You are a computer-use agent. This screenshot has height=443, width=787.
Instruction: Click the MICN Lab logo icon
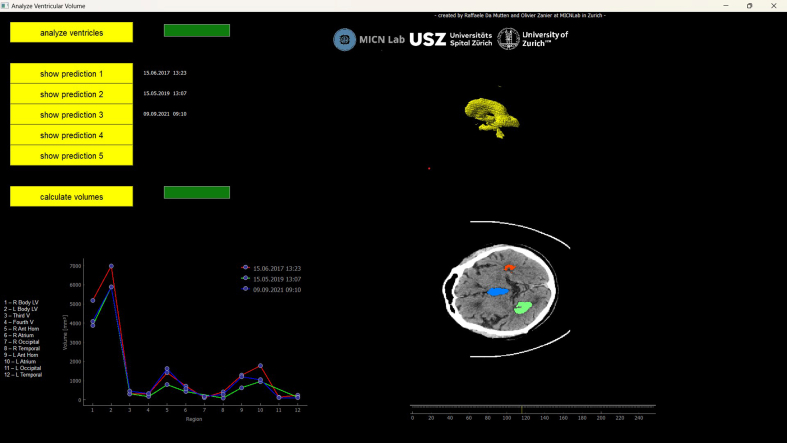point(344,40)
